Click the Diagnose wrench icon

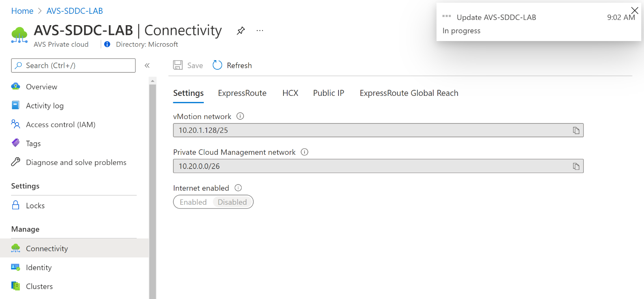(x=15, y=162)
